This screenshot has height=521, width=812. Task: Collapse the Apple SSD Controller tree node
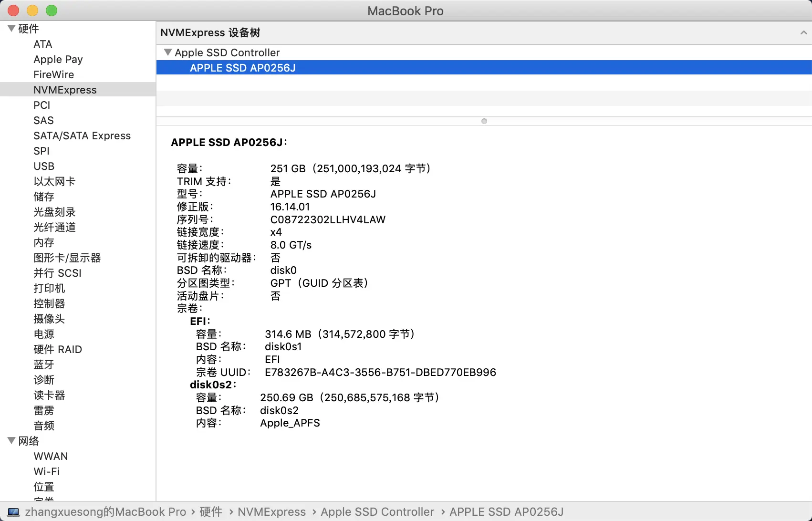(167, 52)
